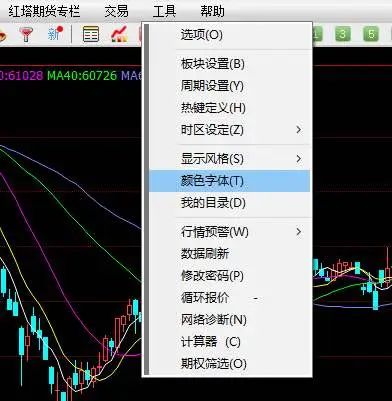Open the 工具 menu in menu bar
The height and width of the screenshot is (401, 392).
click(x=164, y=11)
